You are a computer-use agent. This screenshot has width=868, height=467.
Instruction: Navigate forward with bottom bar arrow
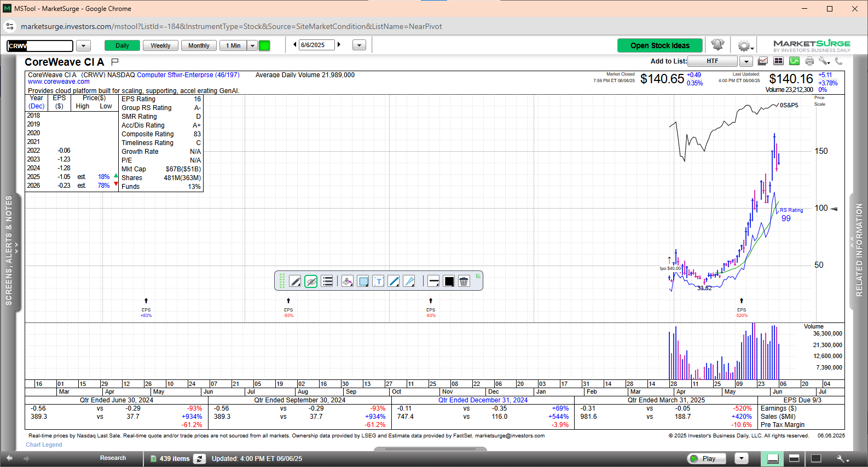26,458
